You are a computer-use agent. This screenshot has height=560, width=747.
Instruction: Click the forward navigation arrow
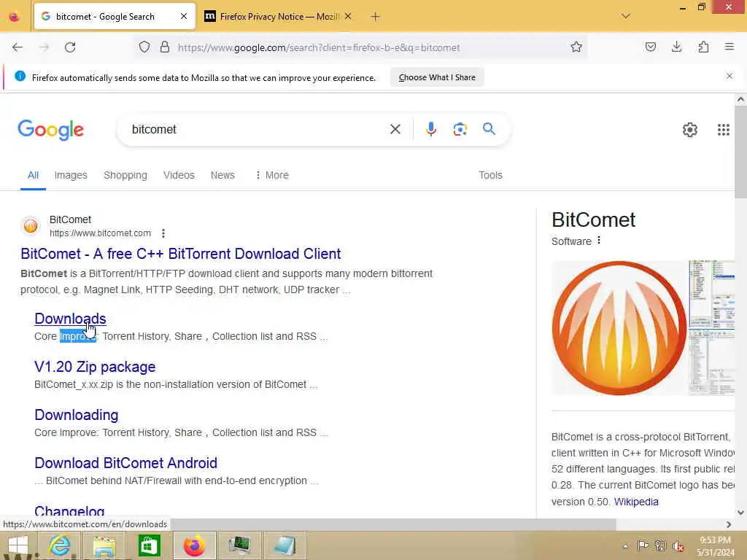click(44, 47)
